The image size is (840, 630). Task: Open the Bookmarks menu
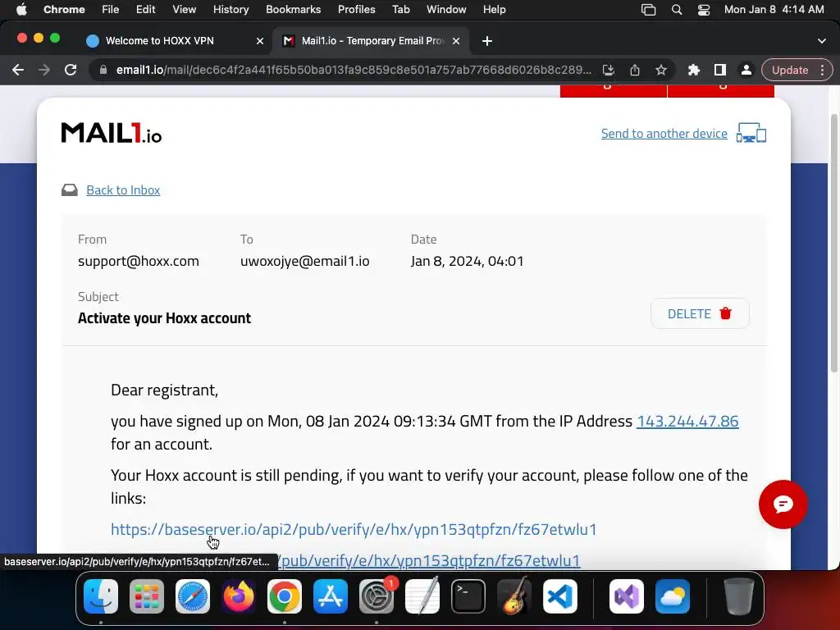[x=293, y=10]
